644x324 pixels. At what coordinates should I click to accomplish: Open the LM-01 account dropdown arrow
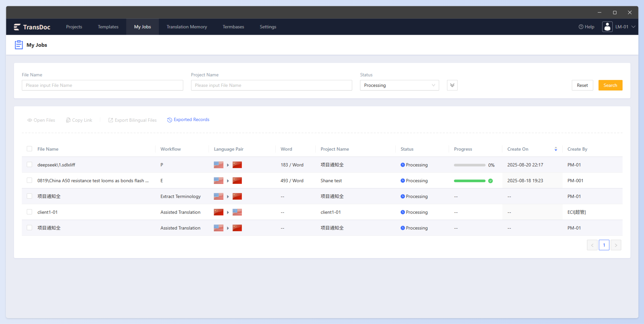coord(633,27)
